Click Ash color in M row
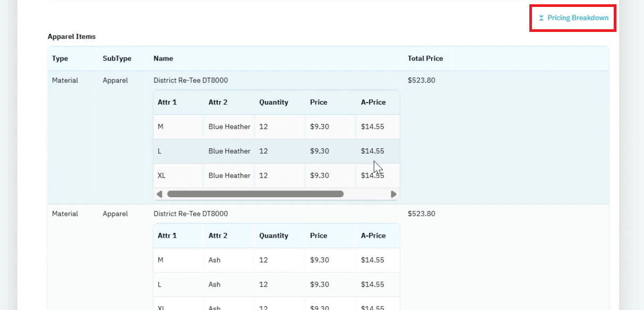This screenshot has height=310, width=644. [x=214, y=260]
